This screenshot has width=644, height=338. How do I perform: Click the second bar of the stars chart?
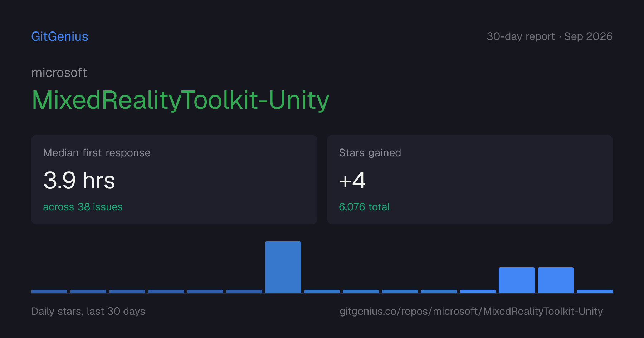click(x=88, y=291)
